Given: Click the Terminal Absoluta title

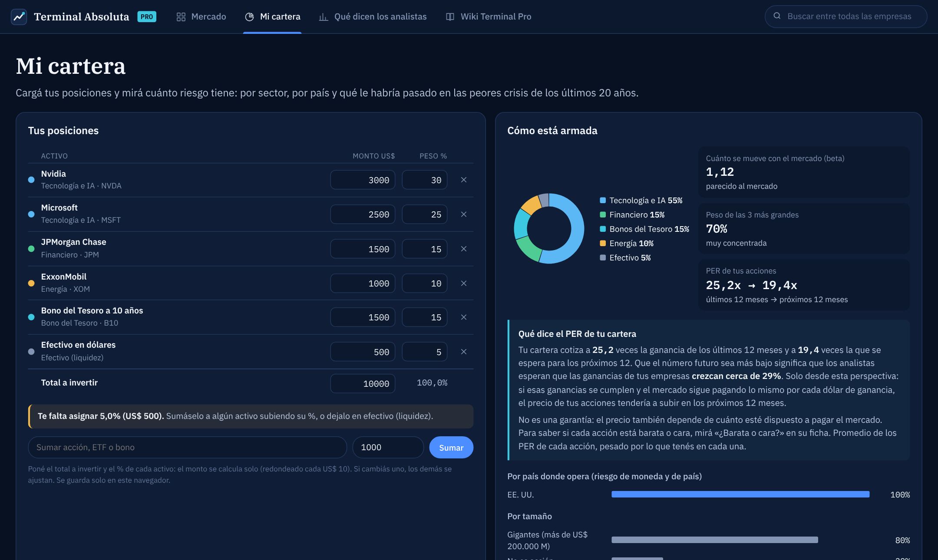Looking at the screenshot, I should pyautogui.click(x=82, y=16).
